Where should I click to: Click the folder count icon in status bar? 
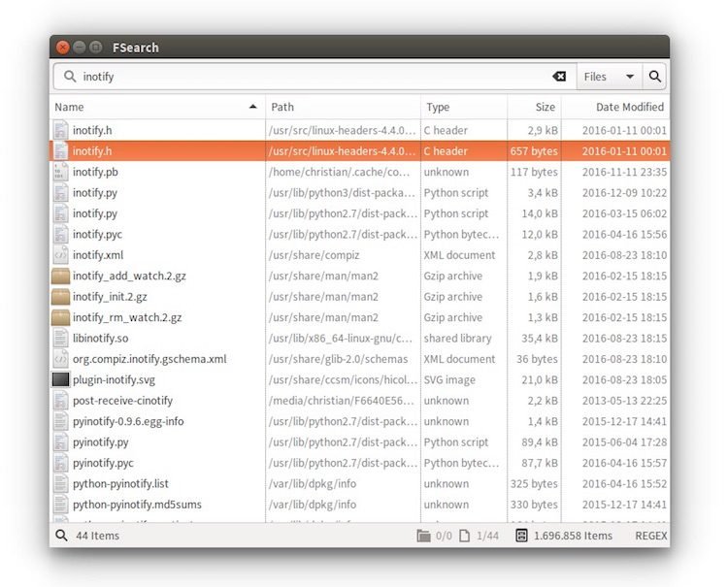[x=422, y=536]
